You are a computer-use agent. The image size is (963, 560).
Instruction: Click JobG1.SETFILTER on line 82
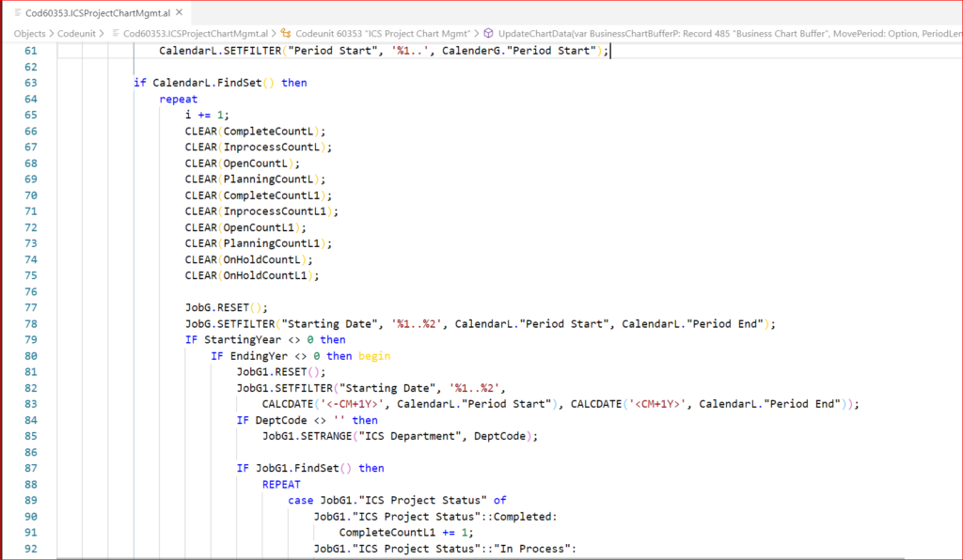coord(285,388)
